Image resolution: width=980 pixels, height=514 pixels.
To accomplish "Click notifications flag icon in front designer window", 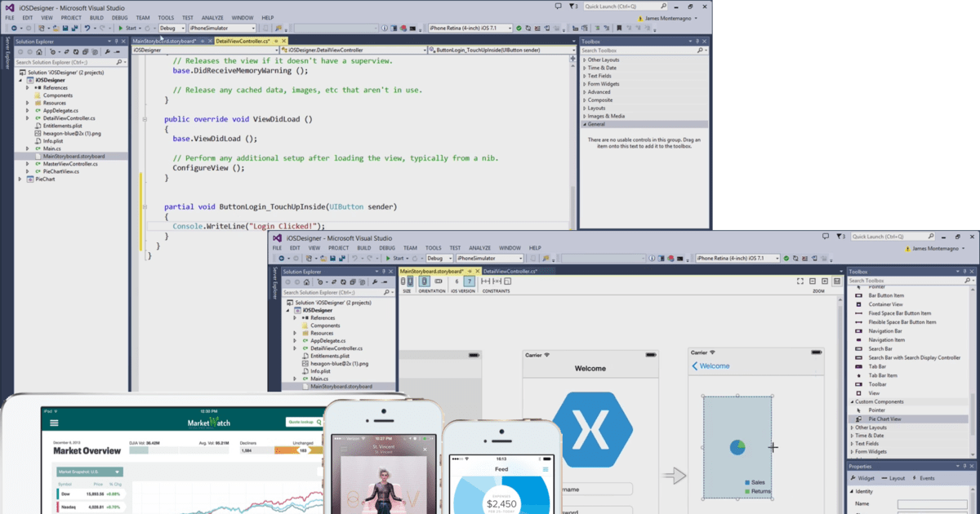I will tap(840, 237).
